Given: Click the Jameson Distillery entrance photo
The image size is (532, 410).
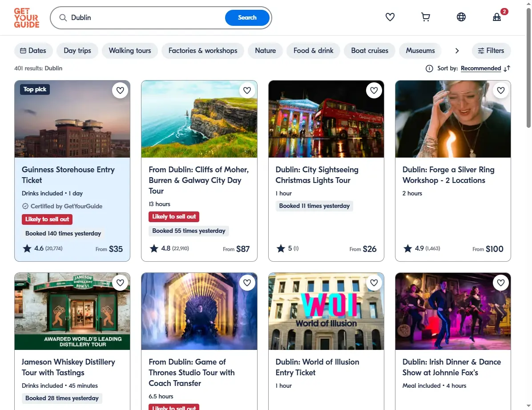Looking at the screenshot, I should 72,311.
